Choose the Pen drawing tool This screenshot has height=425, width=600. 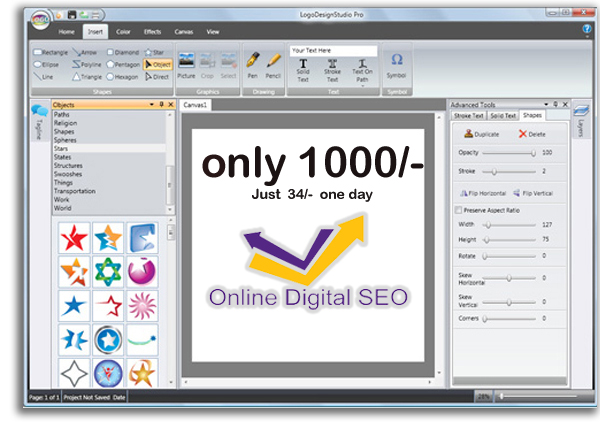253,65
